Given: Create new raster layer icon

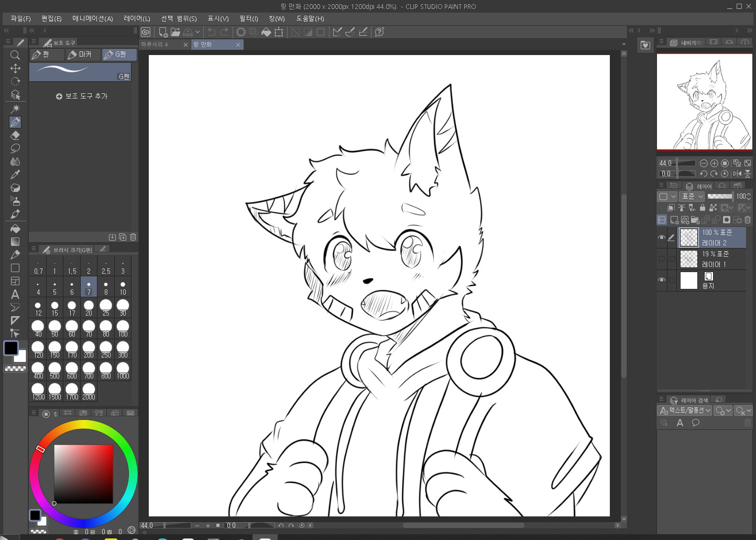Looking at the screenshot, I should click(x=674, y=220).
